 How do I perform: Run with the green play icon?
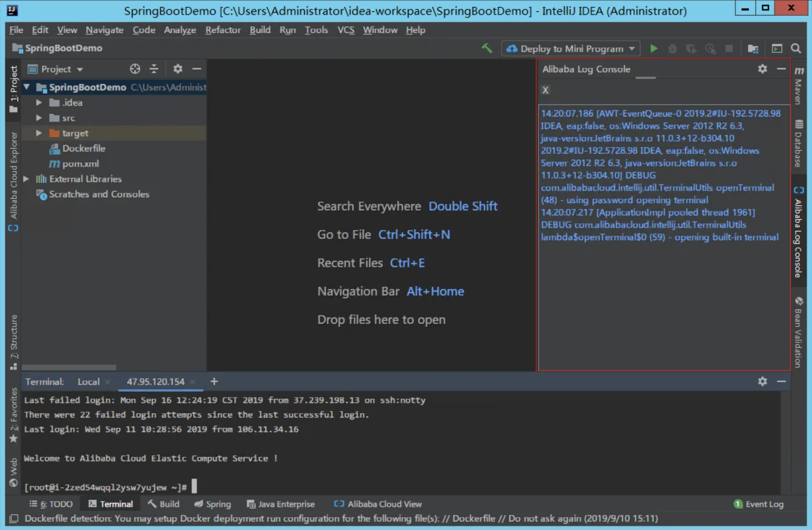(x=654, y=49)
